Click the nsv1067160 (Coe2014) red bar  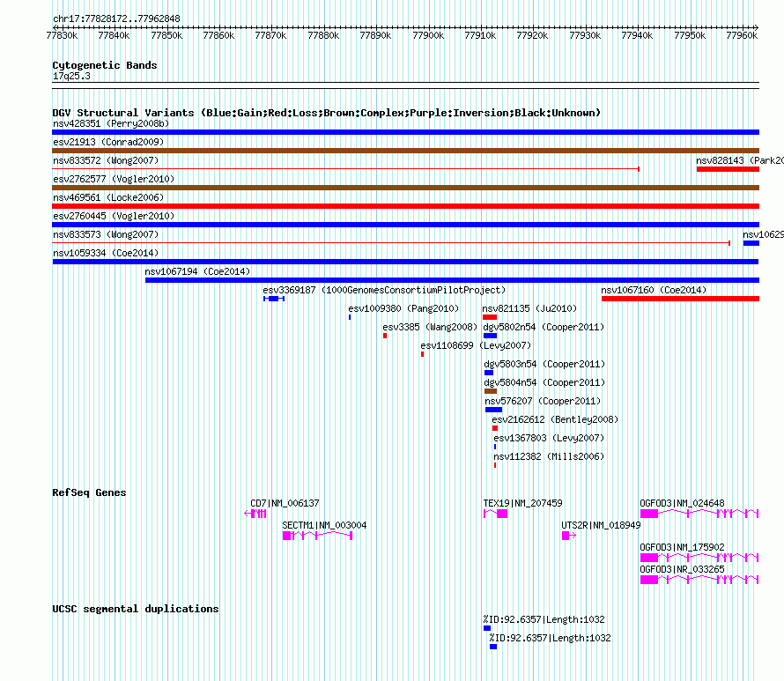point(681,299)
